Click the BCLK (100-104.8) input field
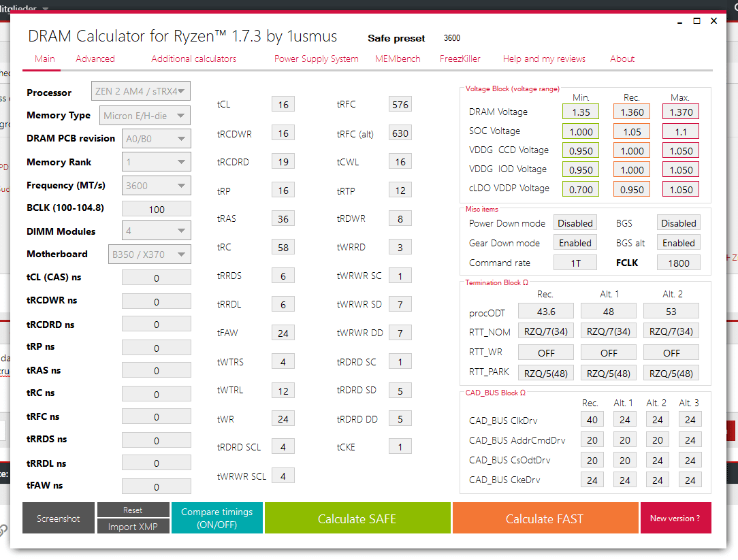 (x=157, y=209)
